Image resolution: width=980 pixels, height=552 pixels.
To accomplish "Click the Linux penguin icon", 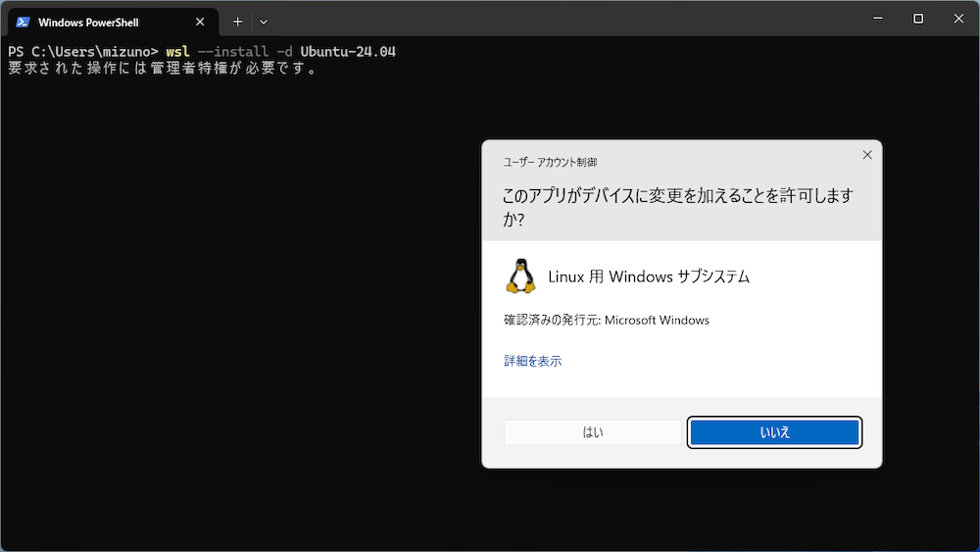I will point(520,276).
